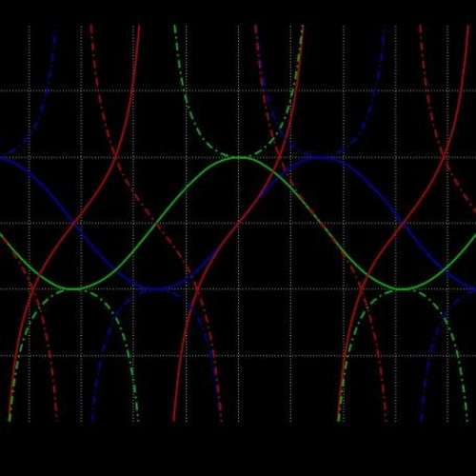Select the rightmost trough of solid green wave
The width and height of the screenshot is (476, 476).
[403, 288]
